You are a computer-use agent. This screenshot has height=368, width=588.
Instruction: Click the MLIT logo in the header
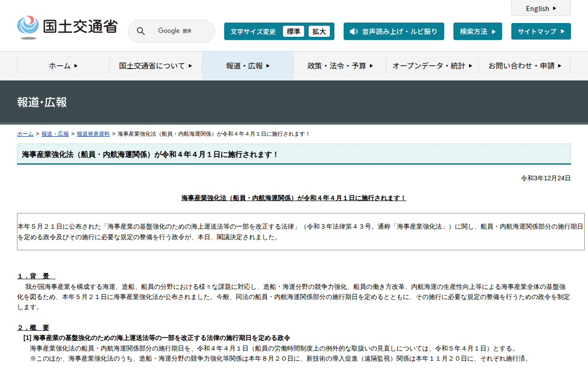click(x=67, y=27)
